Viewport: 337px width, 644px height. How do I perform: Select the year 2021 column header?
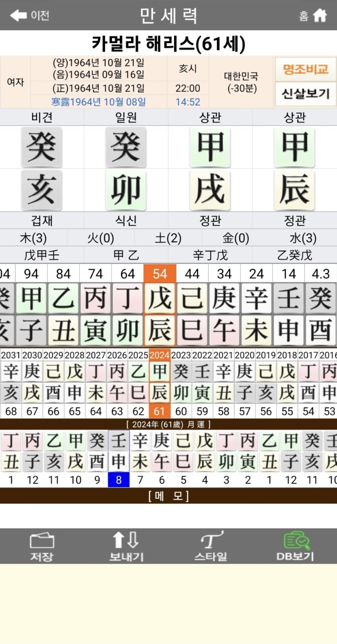224,355
